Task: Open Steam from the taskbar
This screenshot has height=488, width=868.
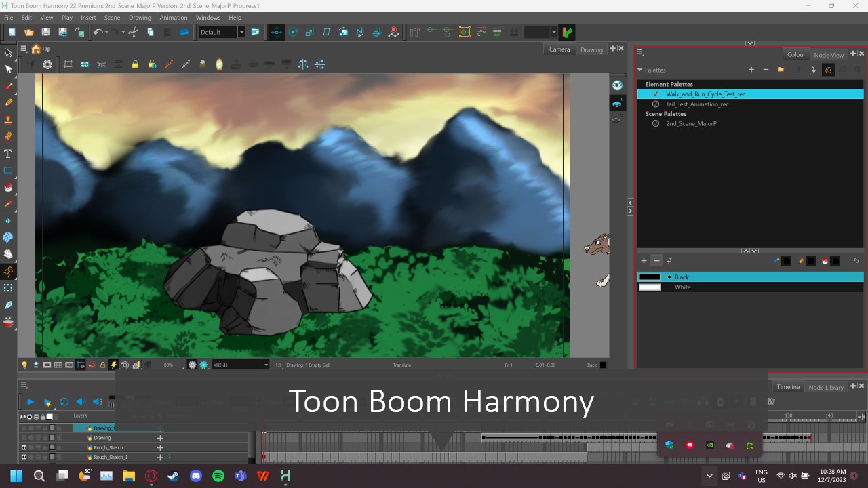Action: tap(174, 476)
